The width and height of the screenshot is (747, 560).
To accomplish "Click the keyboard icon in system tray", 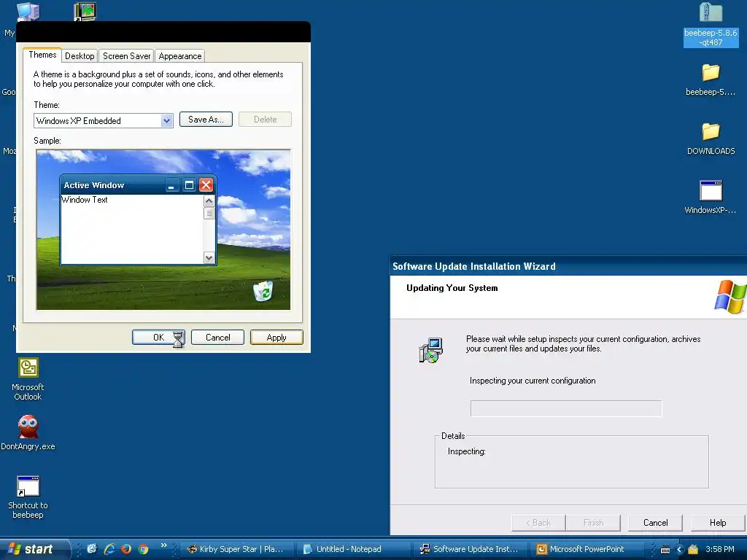I will click(x=665, y=550).
